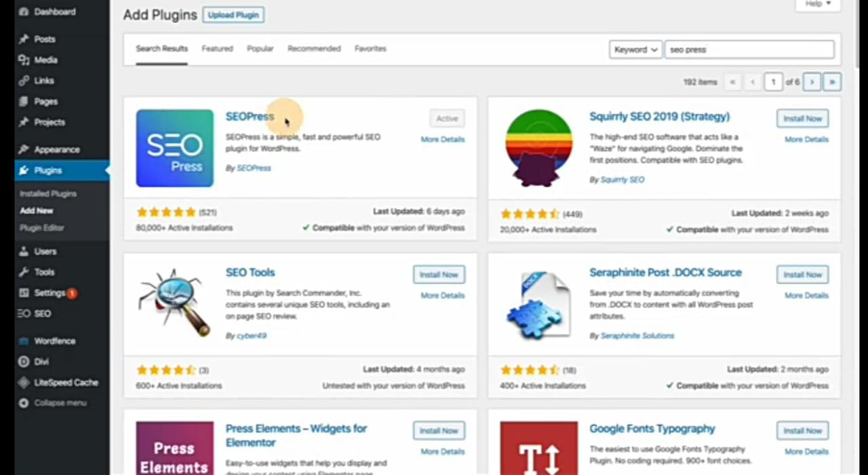
Task: Open author link SEOPress
Action: pyautogui.click(x=254, y=168)
